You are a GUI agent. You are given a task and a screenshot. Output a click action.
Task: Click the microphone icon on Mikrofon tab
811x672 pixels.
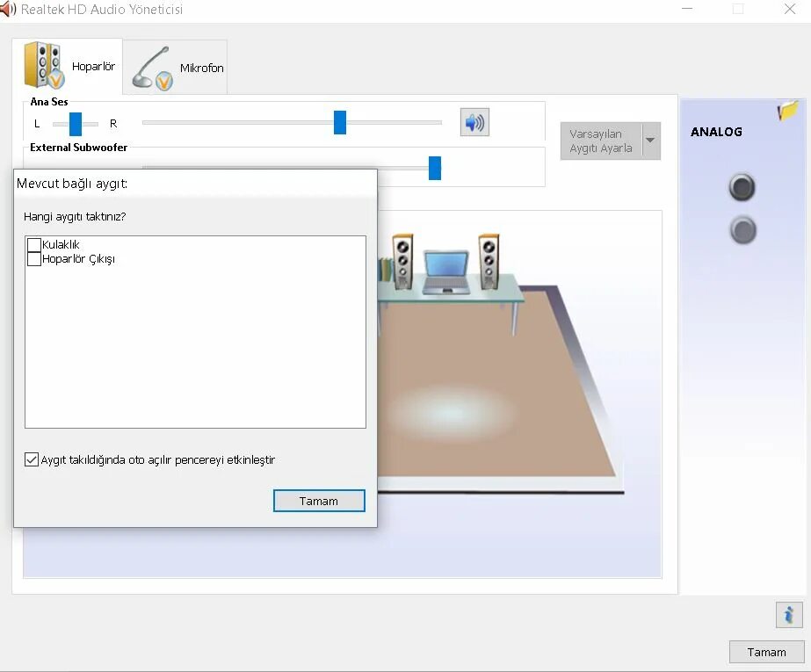point(152,69)
